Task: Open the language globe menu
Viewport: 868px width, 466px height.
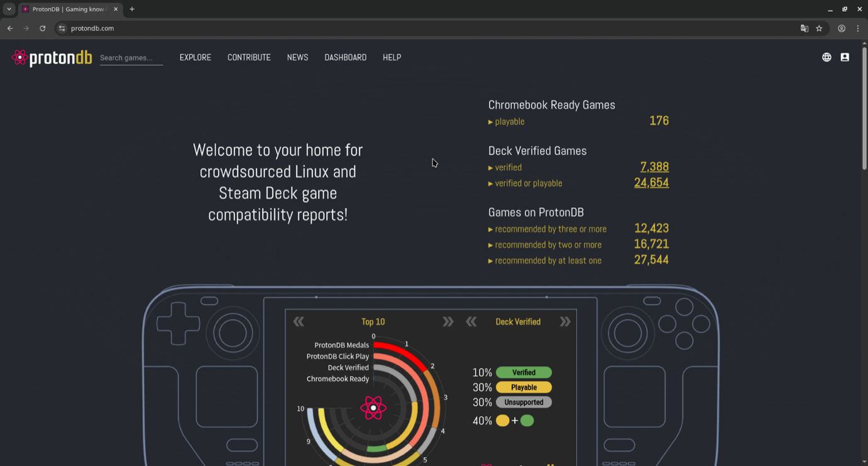Action: click(827, 57)
